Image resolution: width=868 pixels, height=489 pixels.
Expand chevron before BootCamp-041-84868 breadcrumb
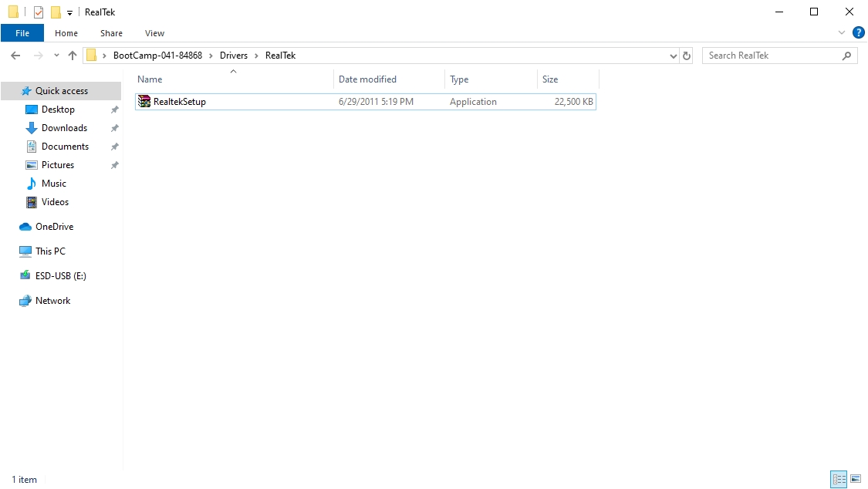104,56
